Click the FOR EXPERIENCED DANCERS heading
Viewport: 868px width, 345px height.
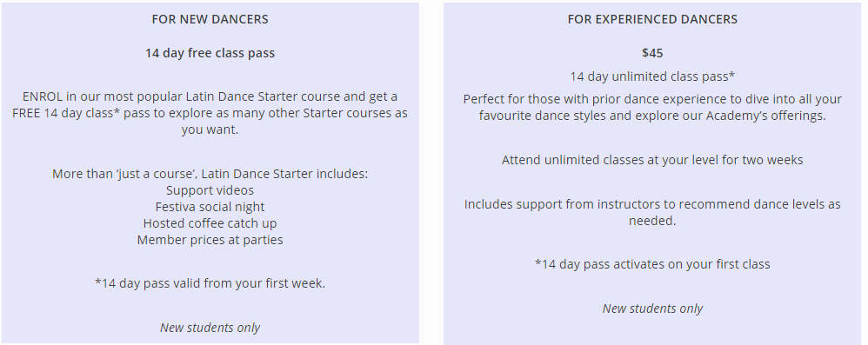(652, 19)
